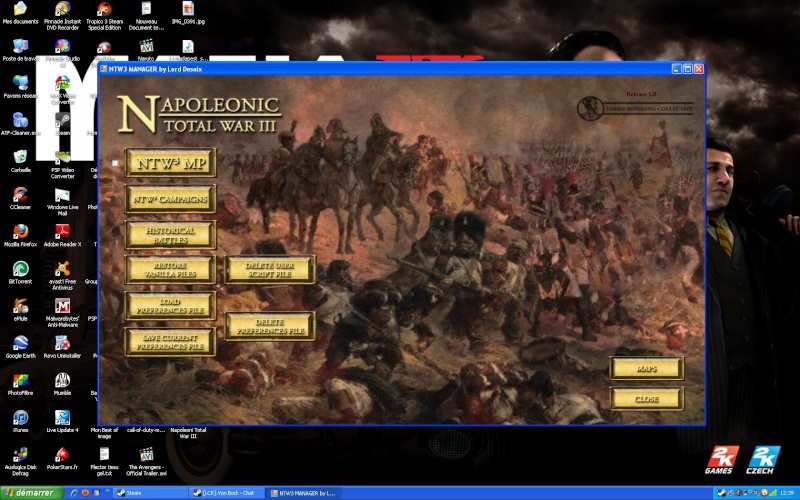Viewport: 800px width, 500px height.
Task: Click the Internet Explorer quick launch icon
Action: (74, 493)
